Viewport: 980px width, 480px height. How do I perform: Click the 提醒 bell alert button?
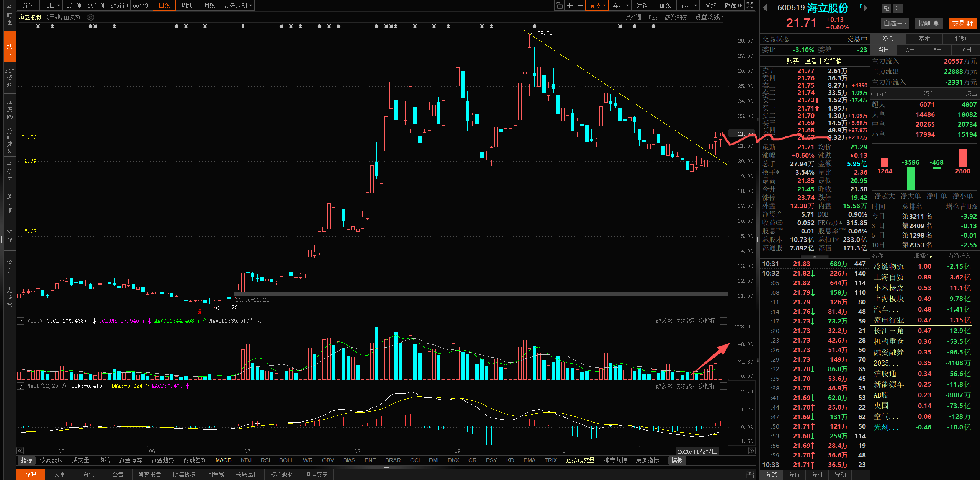click(928, 23)
